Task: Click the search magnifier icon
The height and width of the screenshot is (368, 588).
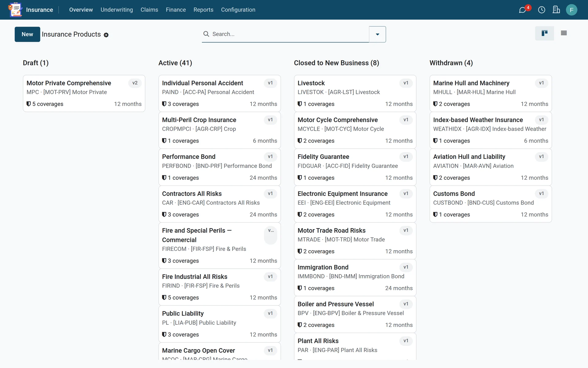Action: 206,34
